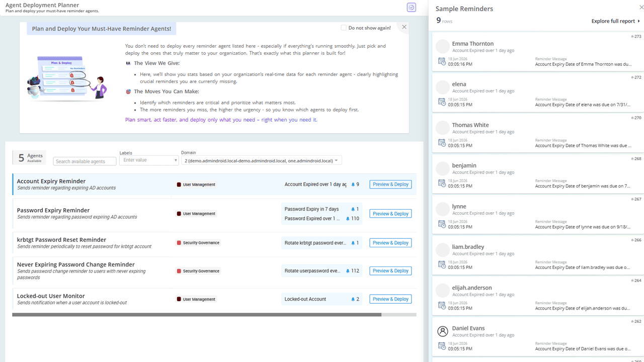
Task: Preview & Deploy Locked-out User Monitor
Action: [390, 299]
